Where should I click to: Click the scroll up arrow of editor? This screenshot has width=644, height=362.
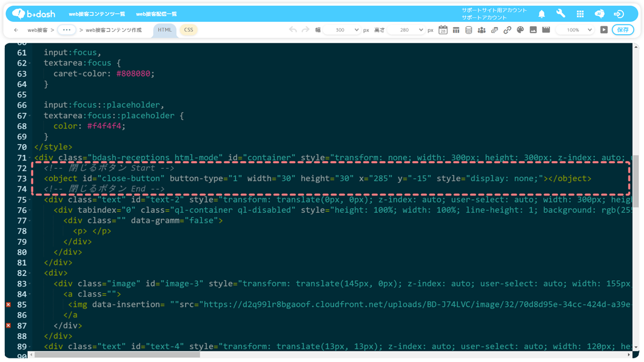coord(636,47)
